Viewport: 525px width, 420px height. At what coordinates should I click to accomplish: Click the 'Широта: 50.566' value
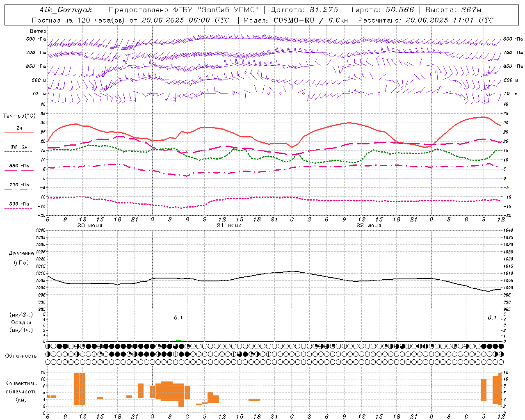(382, 10)
